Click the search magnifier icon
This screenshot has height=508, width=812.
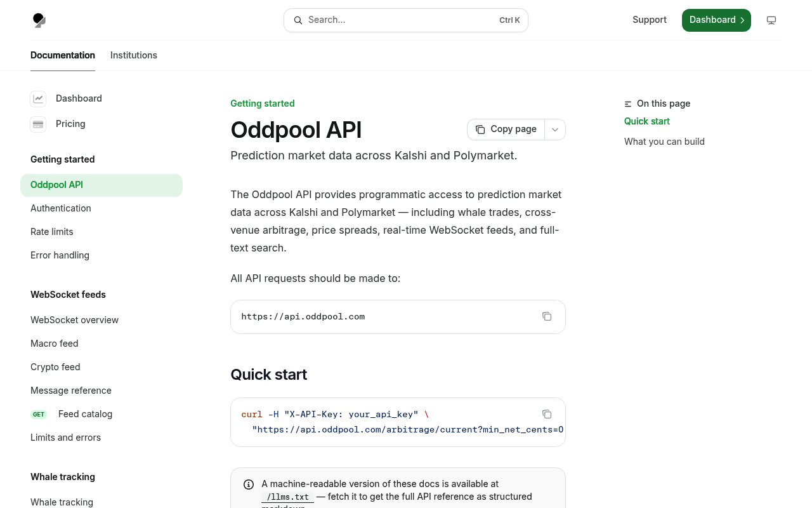pyautogui.click(x=298, y=20)
